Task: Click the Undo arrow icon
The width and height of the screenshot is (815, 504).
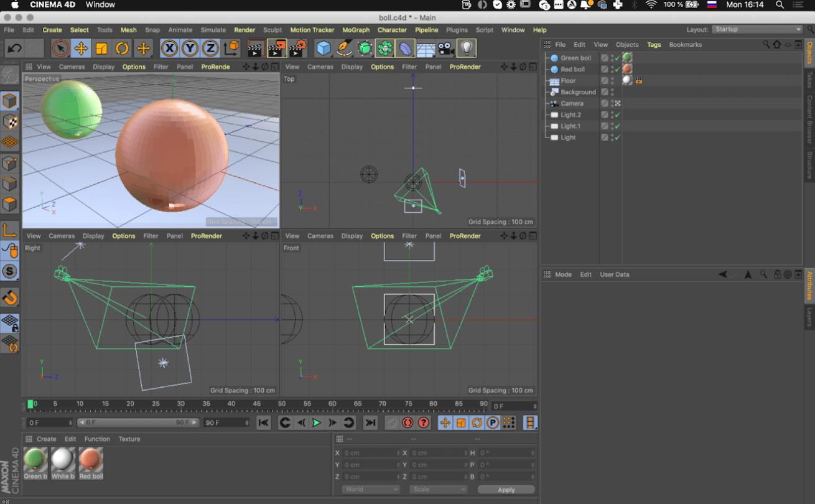Action: pyautogui.click(x=15, y=48)
